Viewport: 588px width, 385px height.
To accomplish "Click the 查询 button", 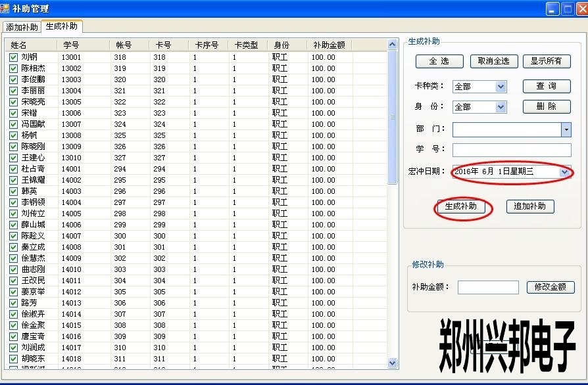I will [x=547, y=86].
